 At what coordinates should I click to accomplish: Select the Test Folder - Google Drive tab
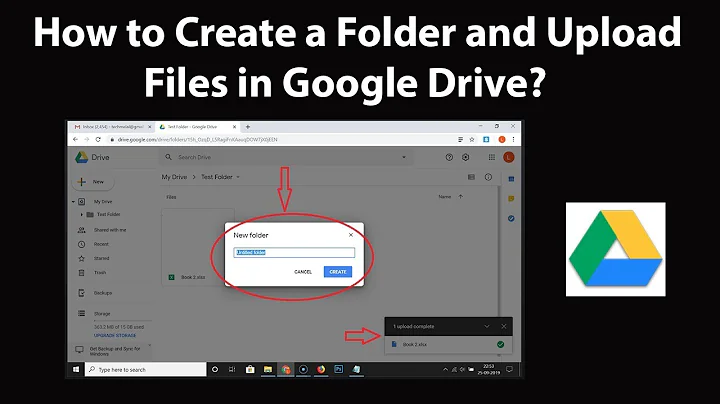pyautogui.click(x=197, y=127)
